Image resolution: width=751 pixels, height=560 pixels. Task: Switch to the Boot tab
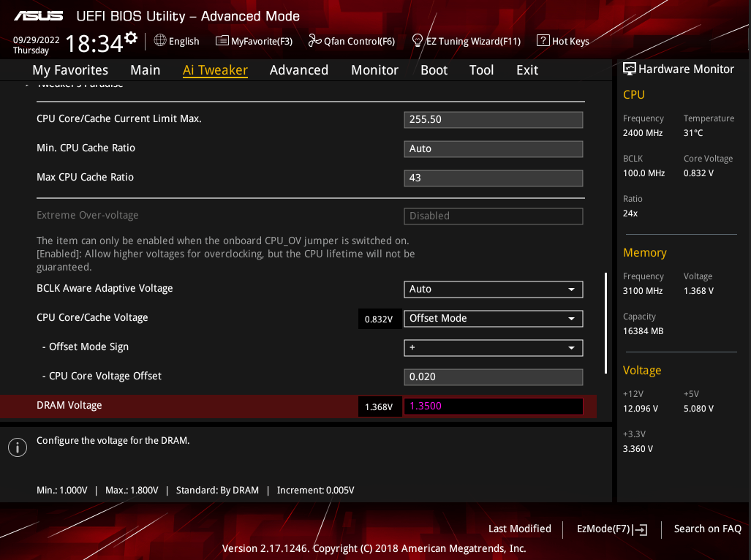tap(434, 70)
